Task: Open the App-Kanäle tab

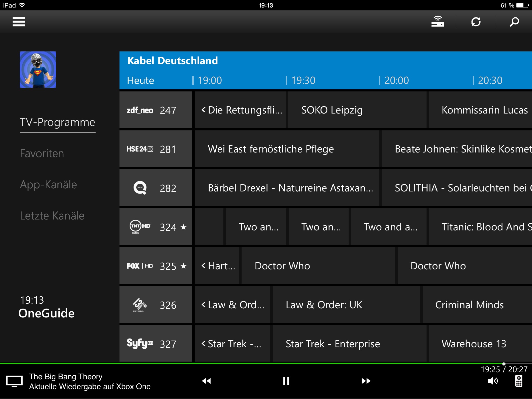Action: coord(49,184)
